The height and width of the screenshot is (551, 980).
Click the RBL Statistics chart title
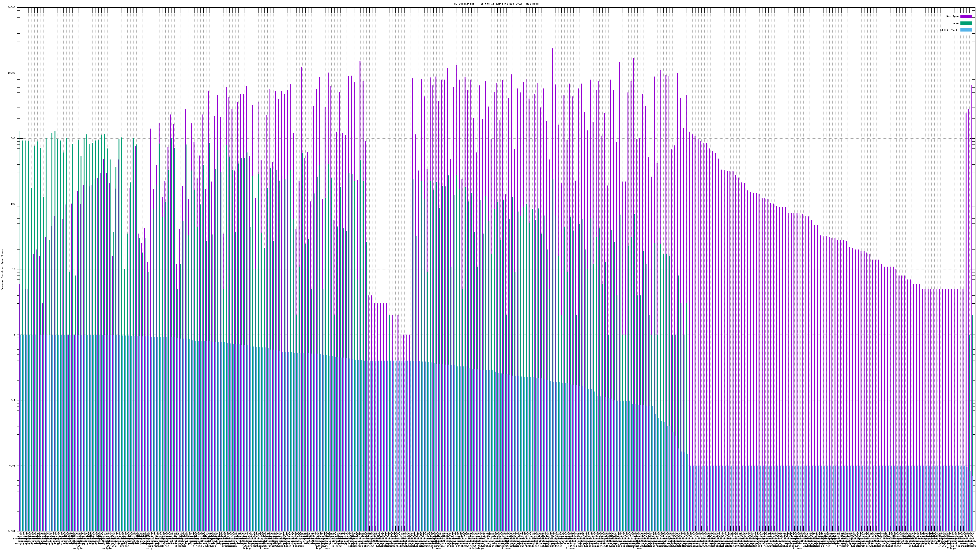[x=495, y=4]
